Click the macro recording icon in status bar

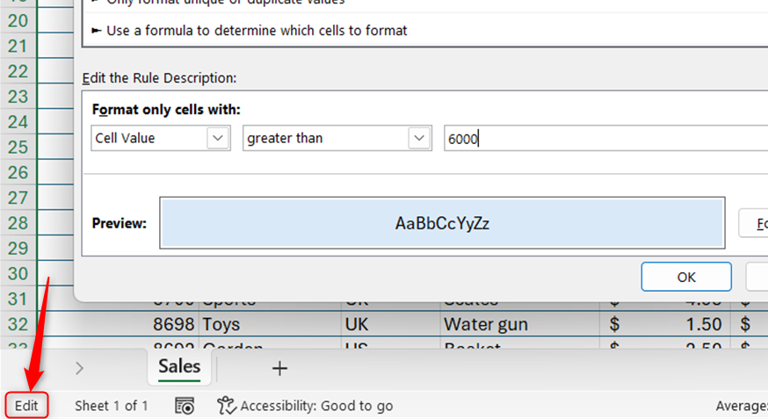pyautogui.click(x=184, y=406)
